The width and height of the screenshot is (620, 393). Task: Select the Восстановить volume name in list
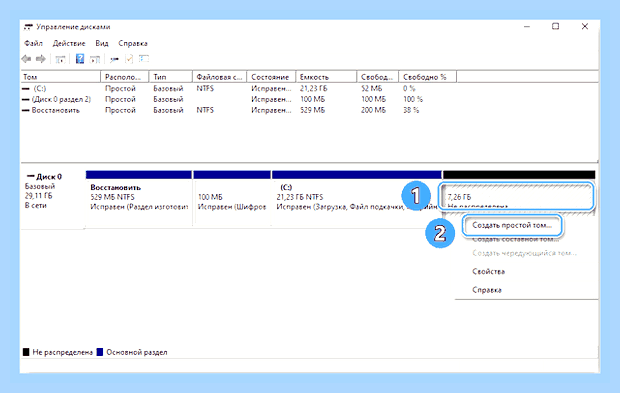[x=56, y=110]
